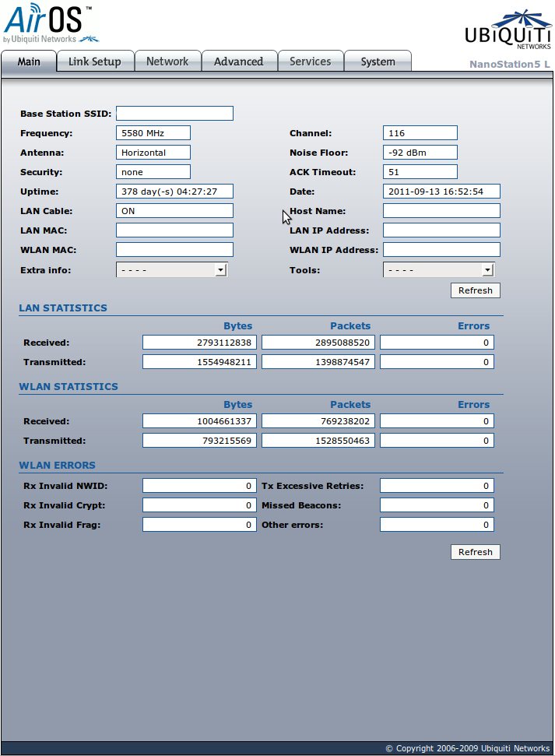Screen dimensions: 555x756
Task: Select the Services tab
Action: click(x=310, y=62)
